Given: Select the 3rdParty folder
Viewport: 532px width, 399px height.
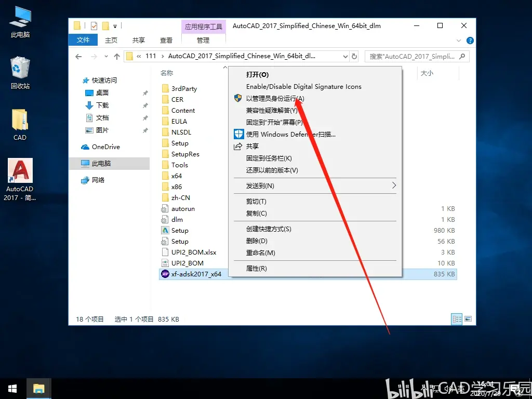Looking at the screenshot, I should (184, 88).
